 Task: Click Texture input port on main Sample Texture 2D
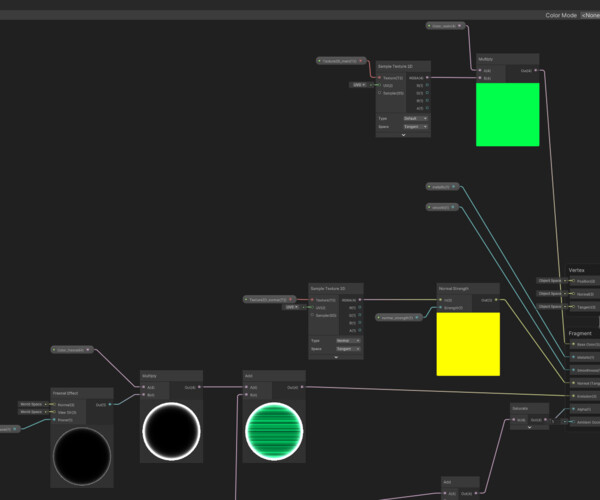coord(379,78)
